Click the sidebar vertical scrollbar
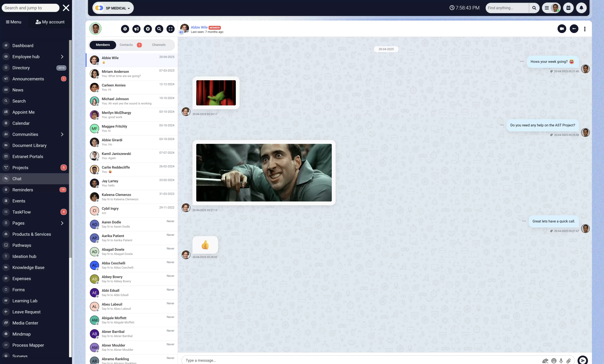 click(70, 147)
